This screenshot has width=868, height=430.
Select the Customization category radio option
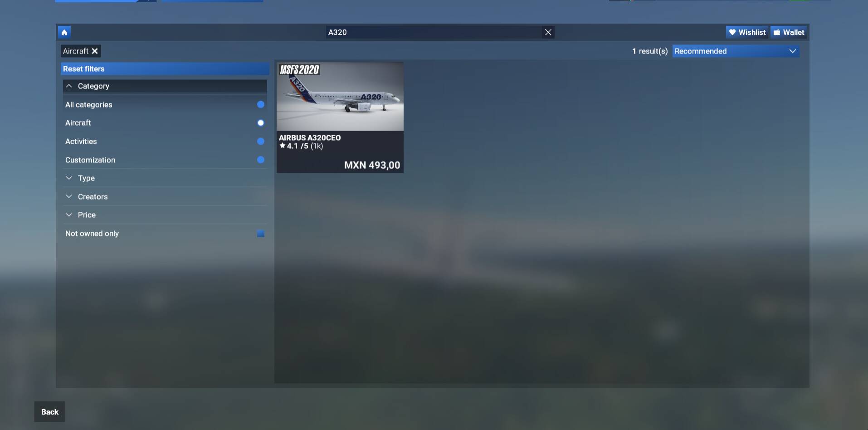261,160
